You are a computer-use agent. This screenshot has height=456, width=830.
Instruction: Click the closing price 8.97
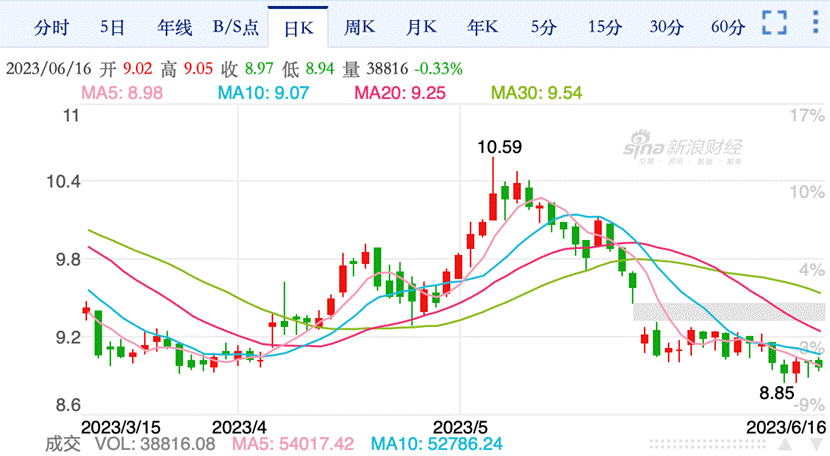tap(259, 69)
